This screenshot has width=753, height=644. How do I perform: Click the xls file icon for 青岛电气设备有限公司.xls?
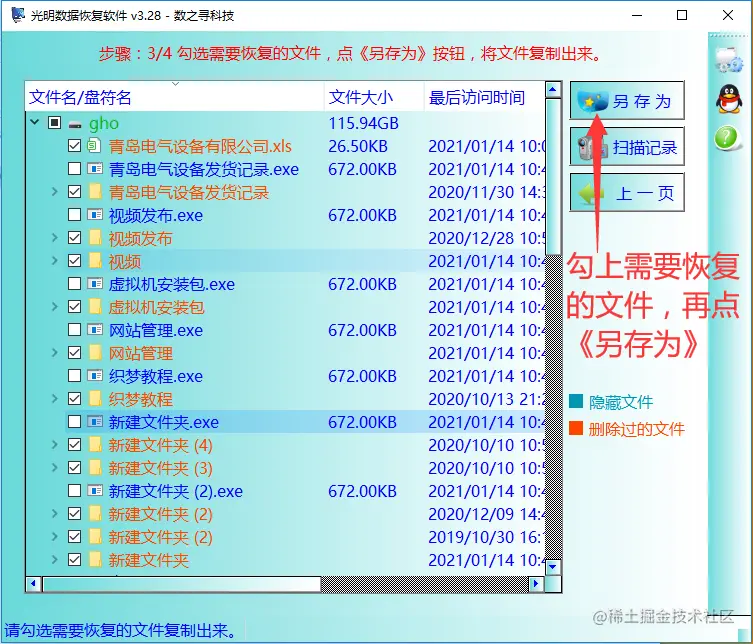click(x=94, y=145)
